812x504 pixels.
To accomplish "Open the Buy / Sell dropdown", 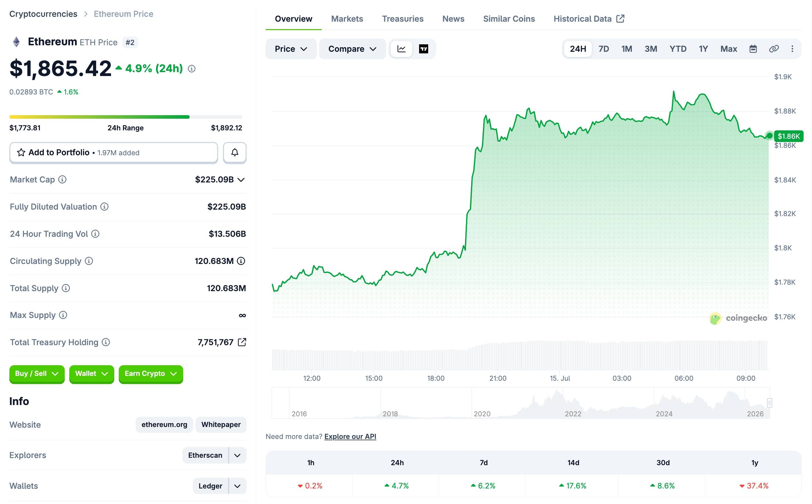I will (x=37, y=374).
